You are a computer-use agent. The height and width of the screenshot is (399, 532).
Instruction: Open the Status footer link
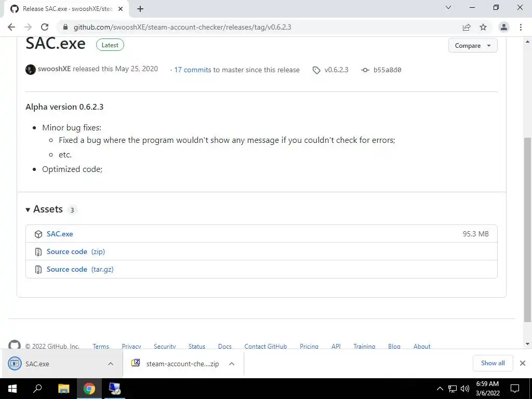point(197,346)
